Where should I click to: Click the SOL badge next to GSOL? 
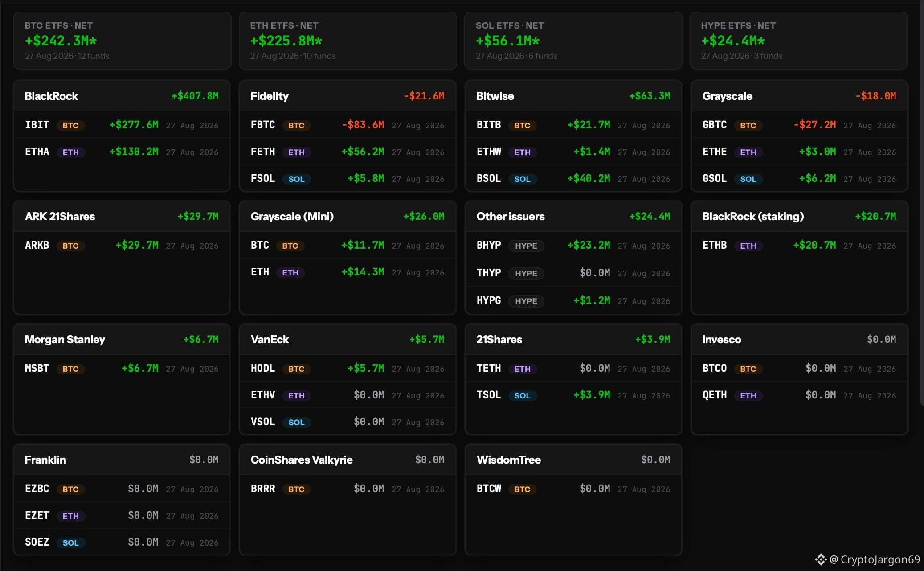[x=748, y=179]
